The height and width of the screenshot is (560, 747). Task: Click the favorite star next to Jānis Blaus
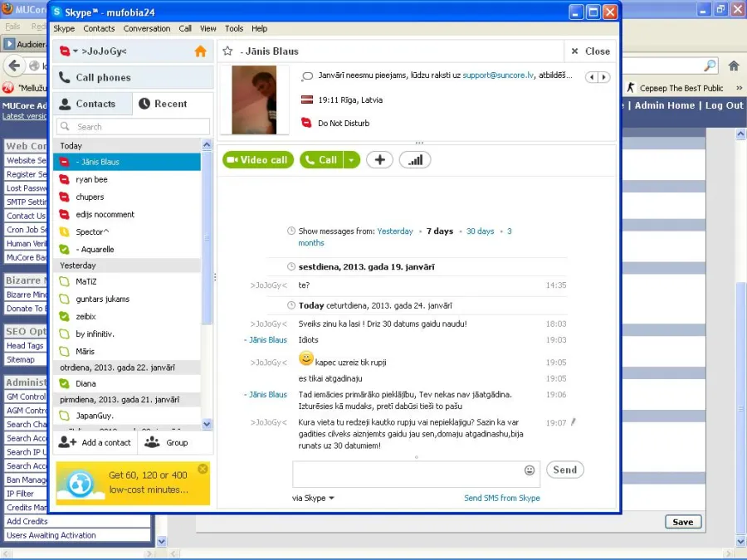click(227, 51)
